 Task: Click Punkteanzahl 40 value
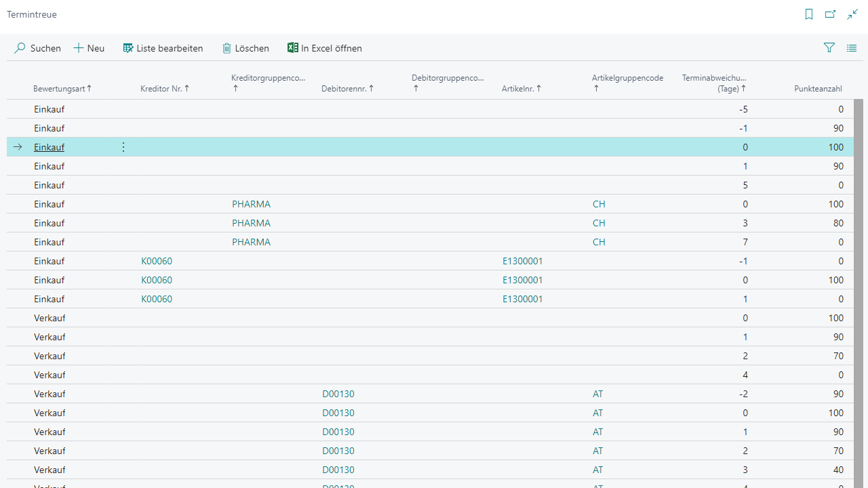tap(839, 470)
